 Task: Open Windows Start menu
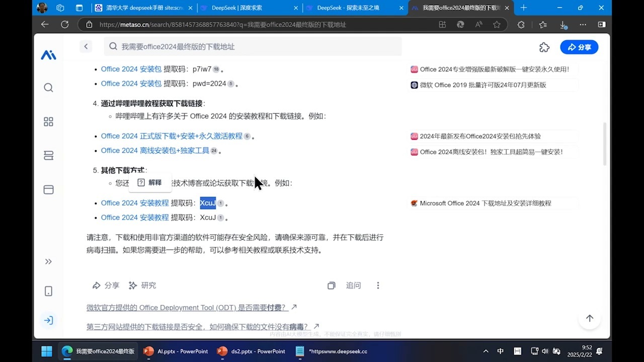(47, 351)
